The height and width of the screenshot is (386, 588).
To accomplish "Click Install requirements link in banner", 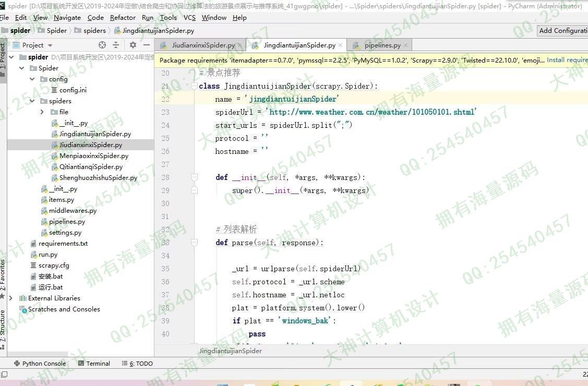I will tap(567, 60).
